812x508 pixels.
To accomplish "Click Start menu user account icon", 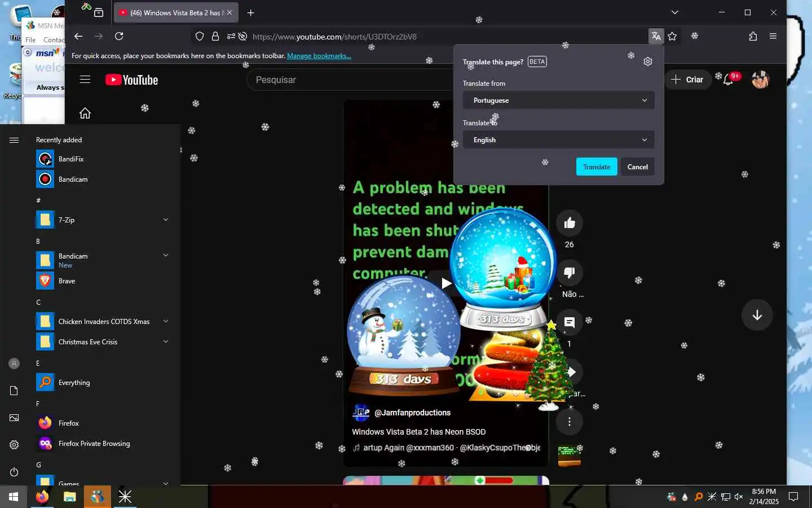I will [x=14, y=364].
